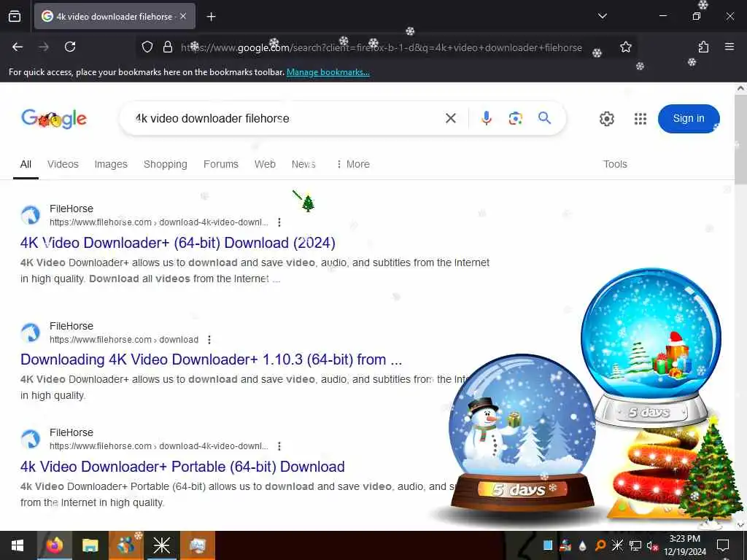Open a new browser tab
Image resolution: width=747 pixels, height=560 pixels.
[211, 17]
